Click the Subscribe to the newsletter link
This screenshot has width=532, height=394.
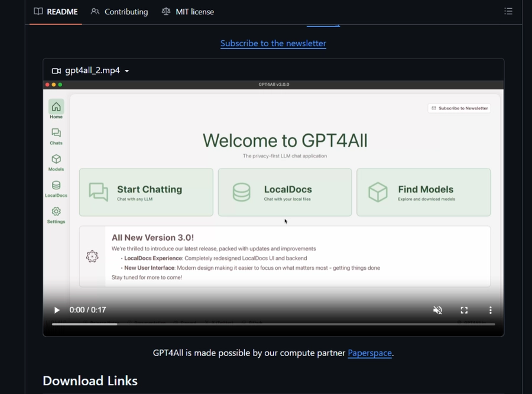pyautogui.click(x=273, y=43)
